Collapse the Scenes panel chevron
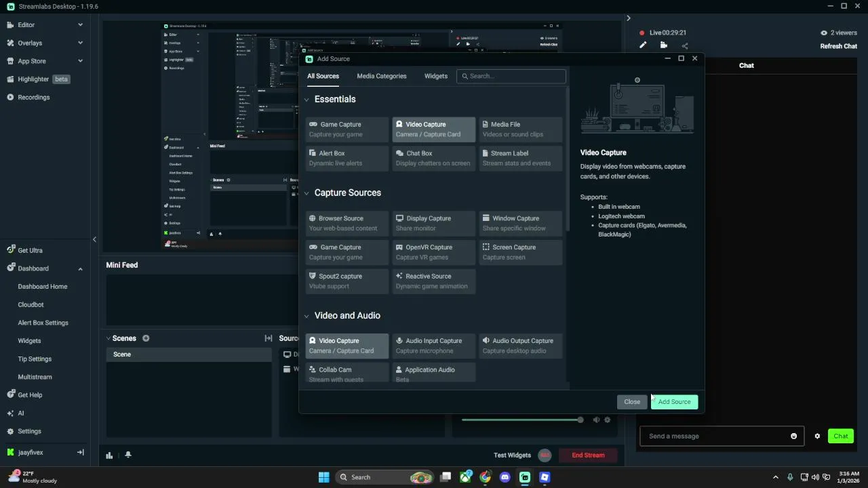This screenshot has width=868, height=488. point(108,338)
